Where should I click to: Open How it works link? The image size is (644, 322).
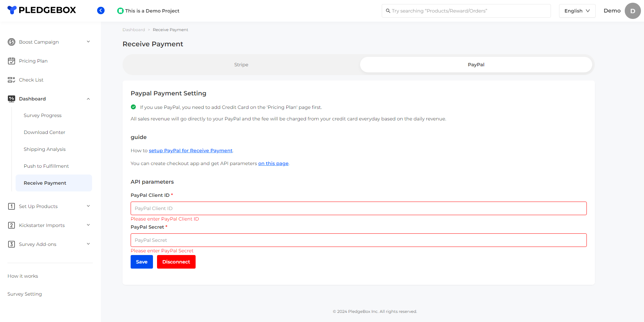23,276
